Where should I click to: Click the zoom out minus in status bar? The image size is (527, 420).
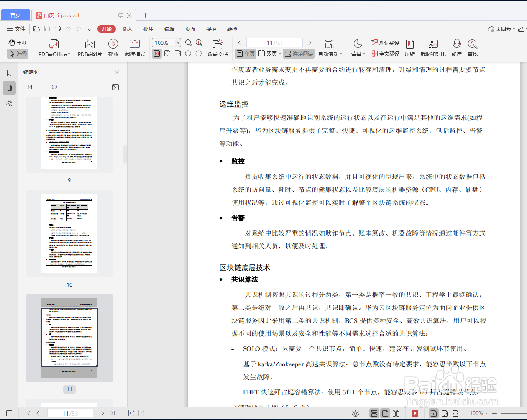pyautogui.click(x=495, y=413)
